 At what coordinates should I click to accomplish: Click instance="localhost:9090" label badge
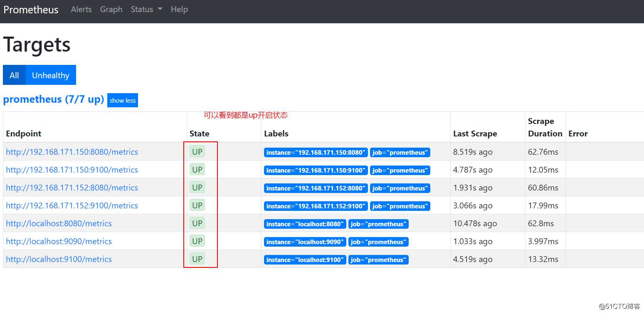[305, 242]
